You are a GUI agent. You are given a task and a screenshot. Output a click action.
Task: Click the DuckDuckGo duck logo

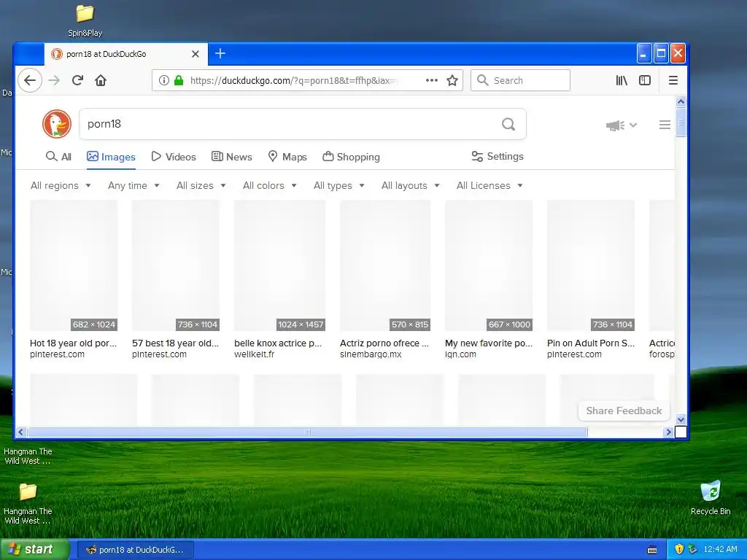tap(57, 124)
